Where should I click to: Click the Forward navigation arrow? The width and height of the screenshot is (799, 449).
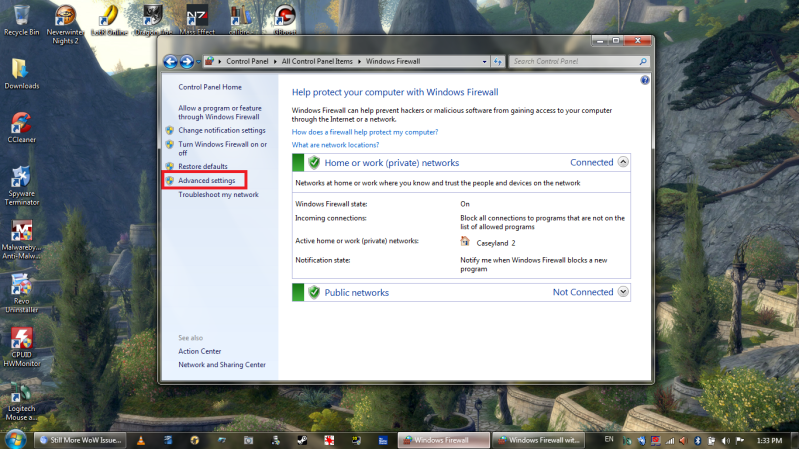click(x=187, y=62)
